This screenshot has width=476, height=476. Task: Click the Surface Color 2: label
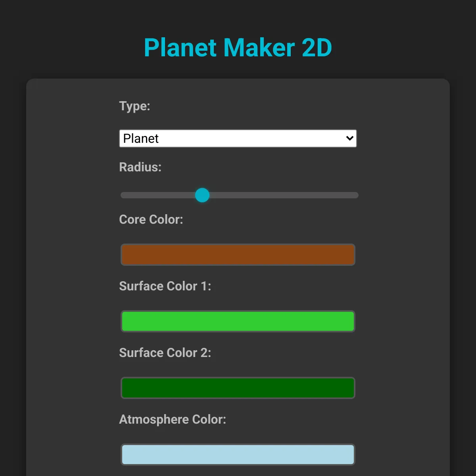coord(165,353)
